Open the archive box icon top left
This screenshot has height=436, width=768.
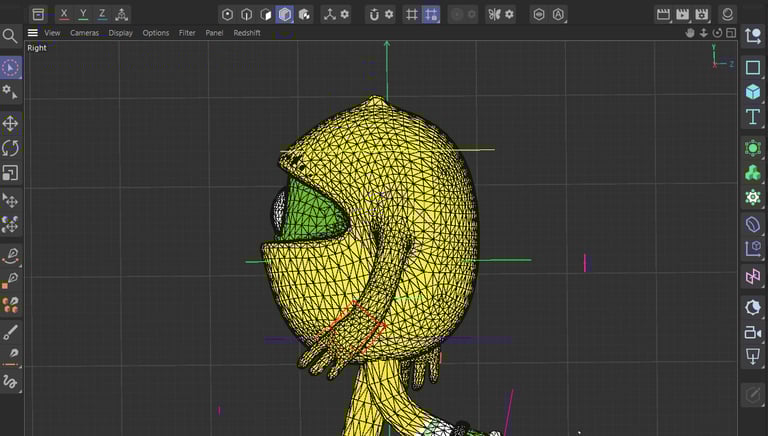[38, 14]
